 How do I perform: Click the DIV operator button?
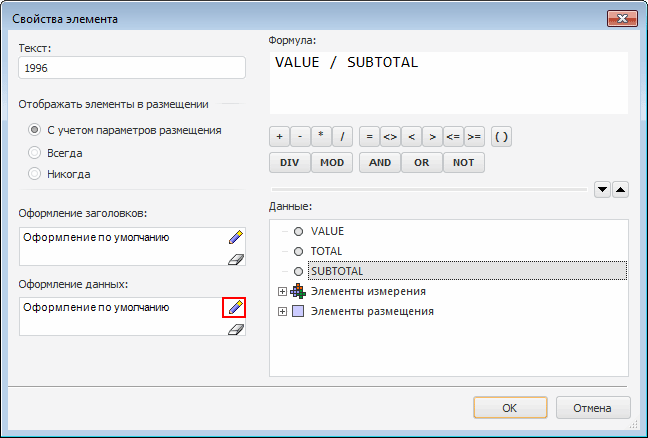(x=289, y=162)
